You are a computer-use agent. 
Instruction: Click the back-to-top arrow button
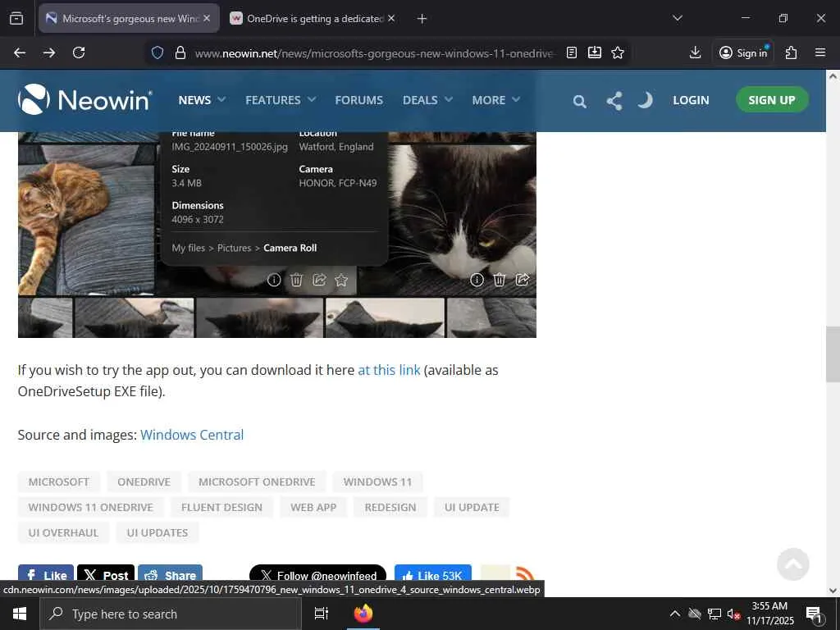(x=793, y=564)
